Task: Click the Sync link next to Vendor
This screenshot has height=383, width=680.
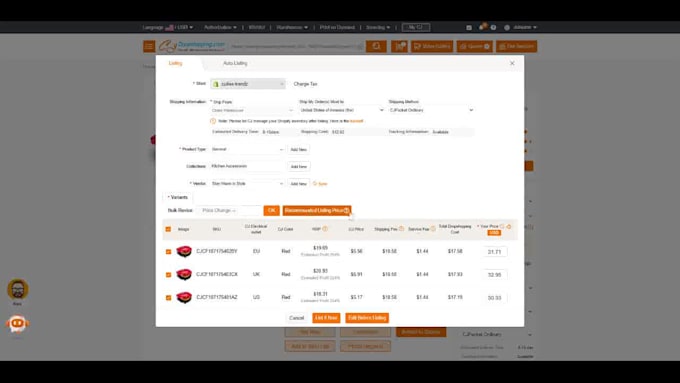Action: coord(320,184)
